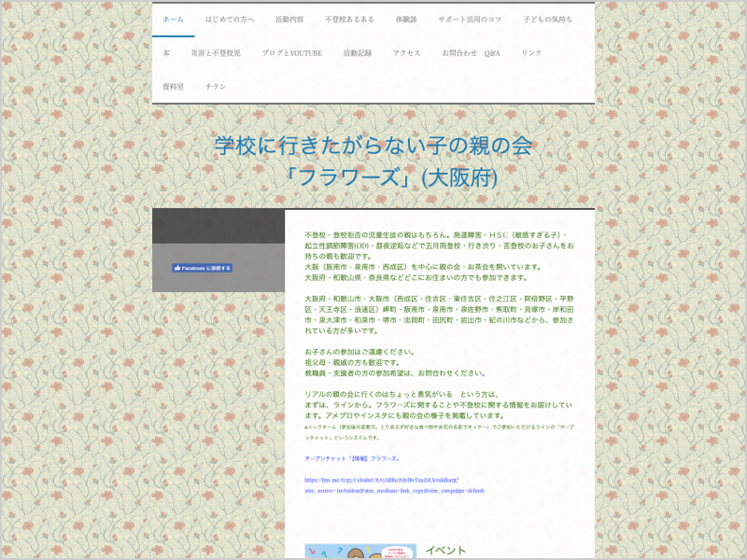Open the 不登校あるある section
The image size is (747, 560).
tap(350, 20)
